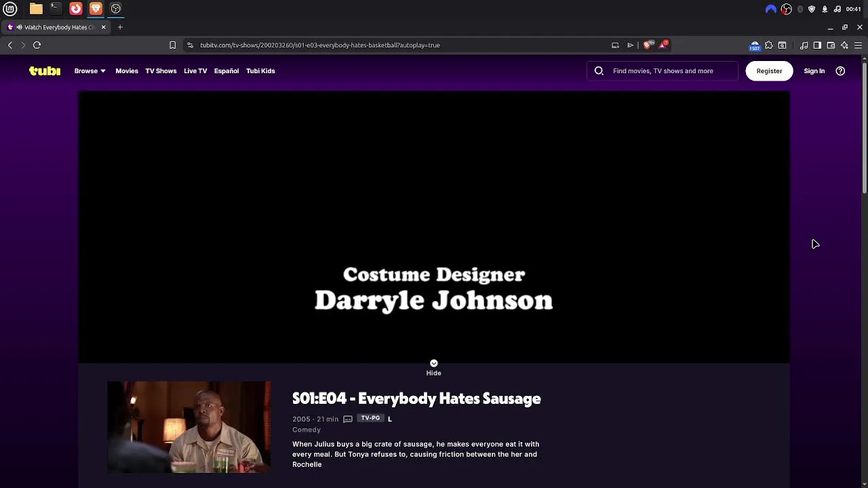
Task: Click the page vertical scrollbar
Action: tap(865, 127)
